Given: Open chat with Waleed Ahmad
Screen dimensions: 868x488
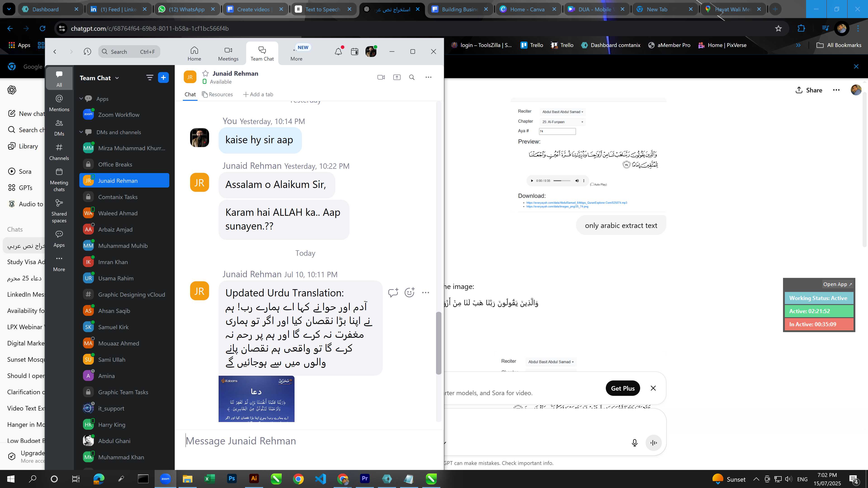Looking at the screenshot, I should pos(124,213).
